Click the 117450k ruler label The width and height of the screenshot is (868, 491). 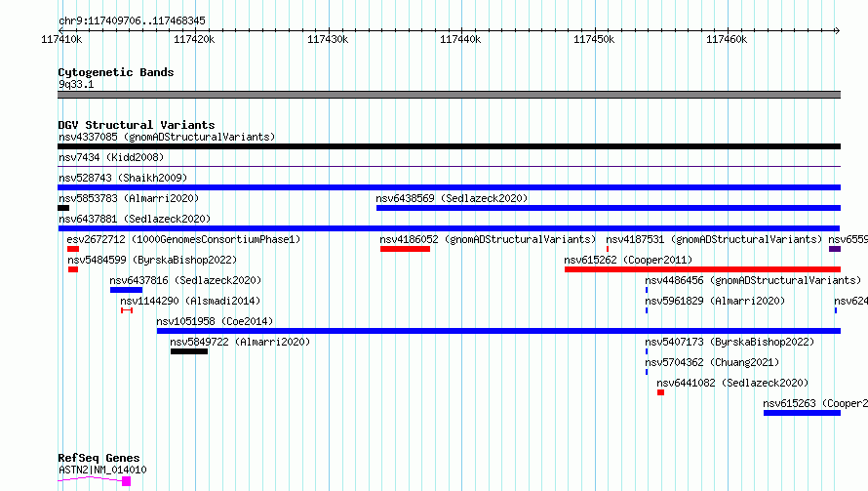pos(594,39)
